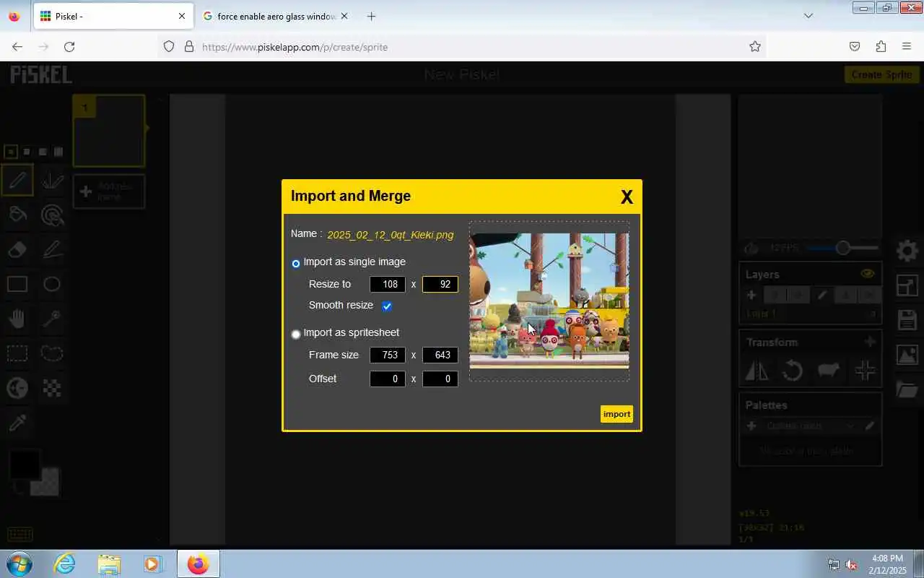Select the Lasso selection tool
The height and width of the screenshot is (578, 924).
[52, 353]
